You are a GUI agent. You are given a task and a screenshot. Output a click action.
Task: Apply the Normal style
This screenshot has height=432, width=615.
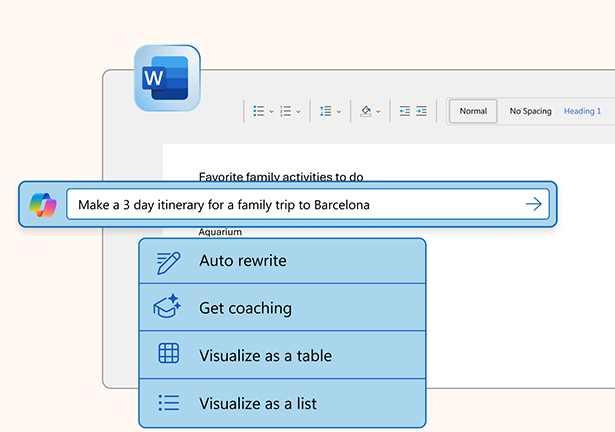click(x=473, y=111)
